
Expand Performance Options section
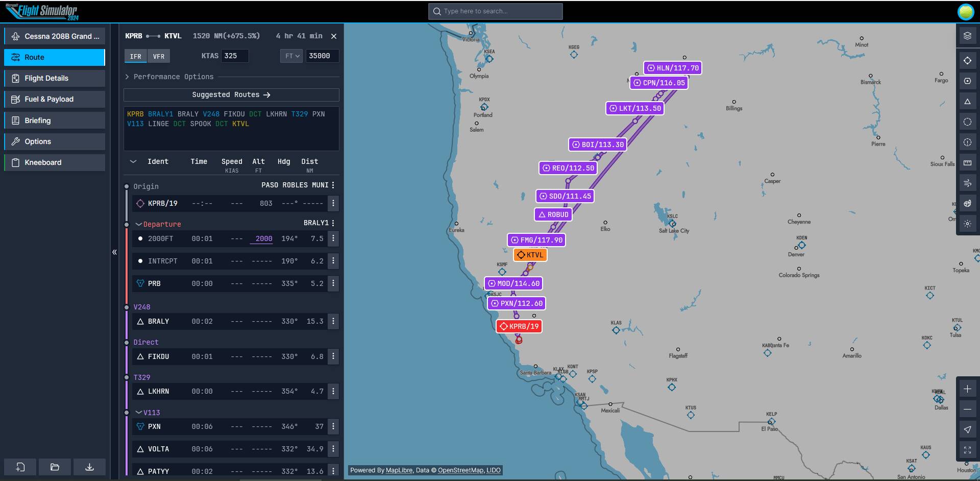[x=170, y=77]
